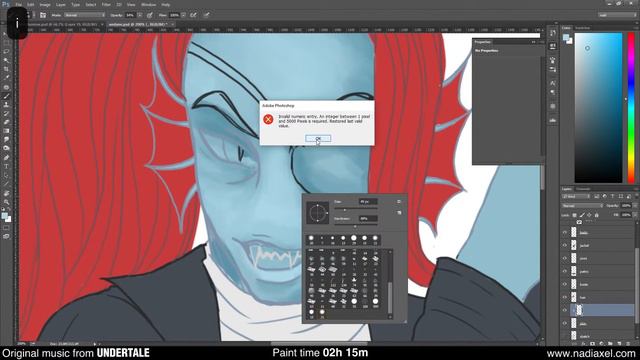The image size is (640, 360).
Task: Open the layer Kind filter dropdown
Action: coord(575,197)
